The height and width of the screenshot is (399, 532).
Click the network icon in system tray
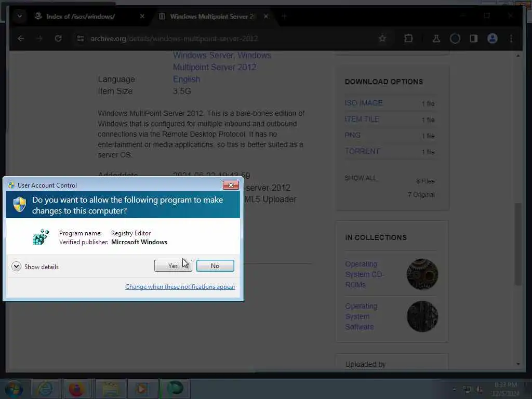tap(467, 390)
